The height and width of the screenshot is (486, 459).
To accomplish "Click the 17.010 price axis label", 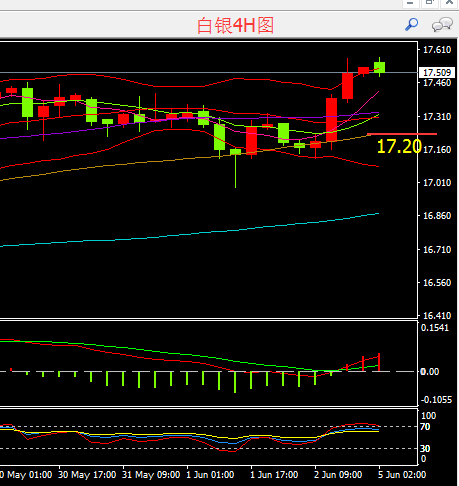I will (437, 183).
